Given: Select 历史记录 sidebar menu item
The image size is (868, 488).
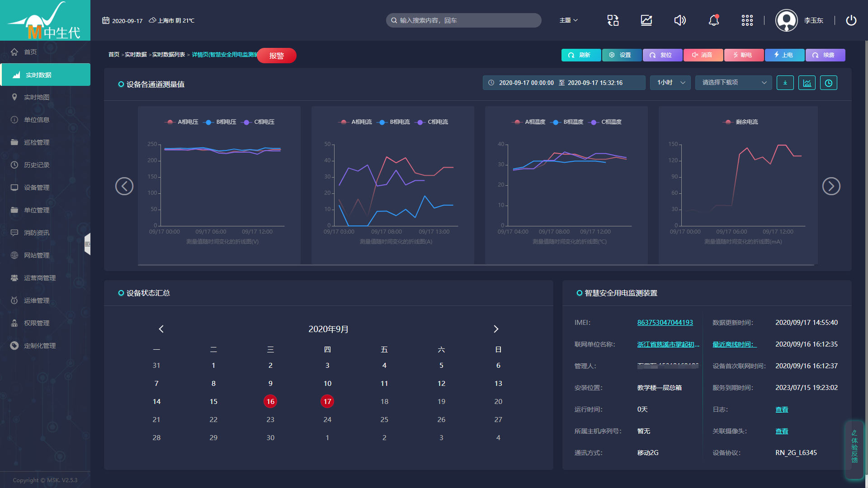Looking at the screenshot, I should tap(37, 165).
